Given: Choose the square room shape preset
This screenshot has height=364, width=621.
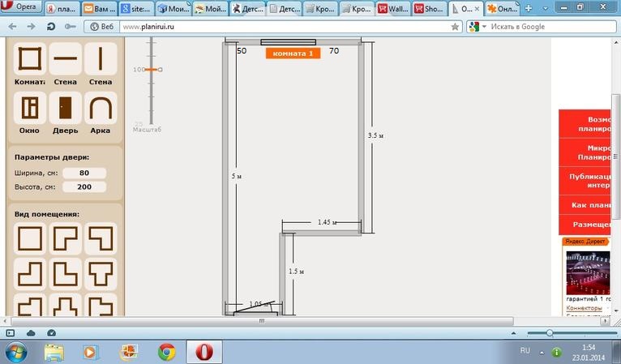Looking at the screenshot, I should (x=30, y=238).
